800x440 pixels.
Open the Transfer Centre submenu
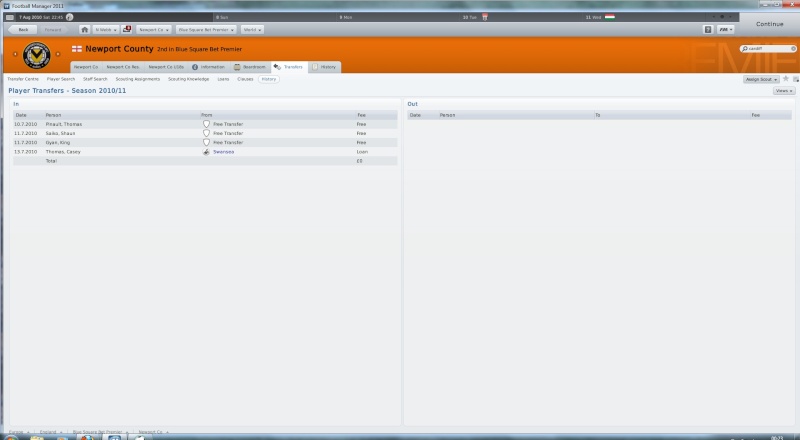pos(23,79)
